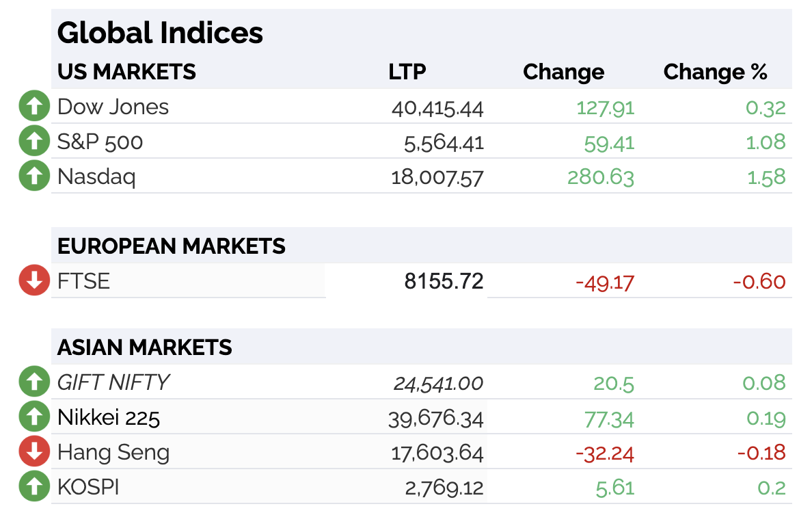Open the GIFT NIFTY index name
This screenshot has width=812, height=513.
click(113, 382)
